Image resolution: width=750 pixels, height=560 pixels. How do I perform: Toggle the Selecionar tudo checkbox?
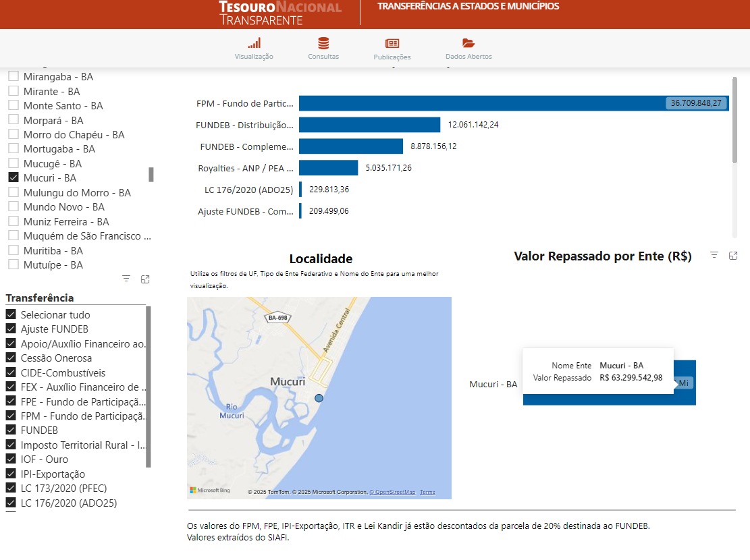11,315
